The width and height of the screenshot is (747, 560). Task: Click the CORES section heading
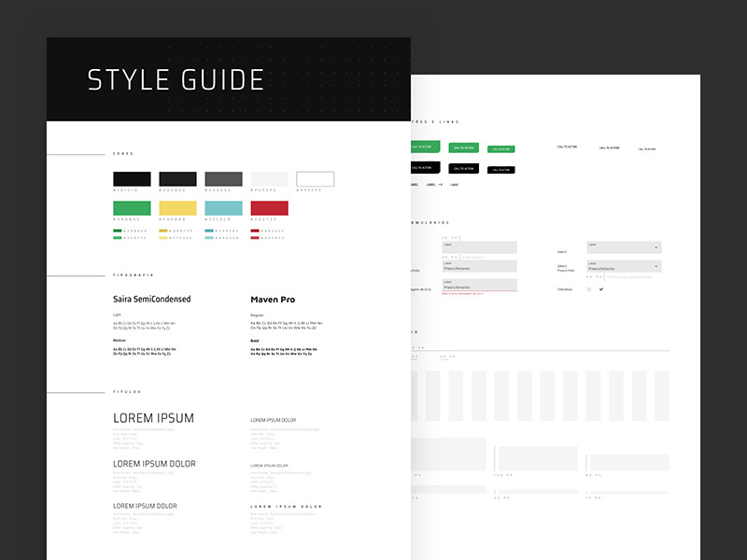coord(123,154)
